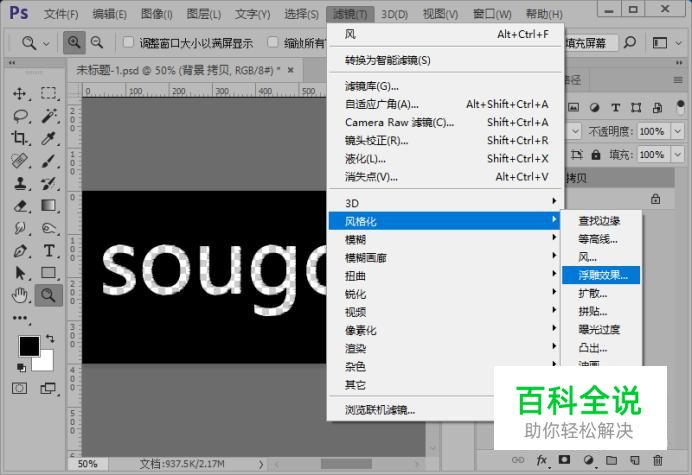Select the Dodge tool
The image size is (692, 475).
click(x=49, y=228)
